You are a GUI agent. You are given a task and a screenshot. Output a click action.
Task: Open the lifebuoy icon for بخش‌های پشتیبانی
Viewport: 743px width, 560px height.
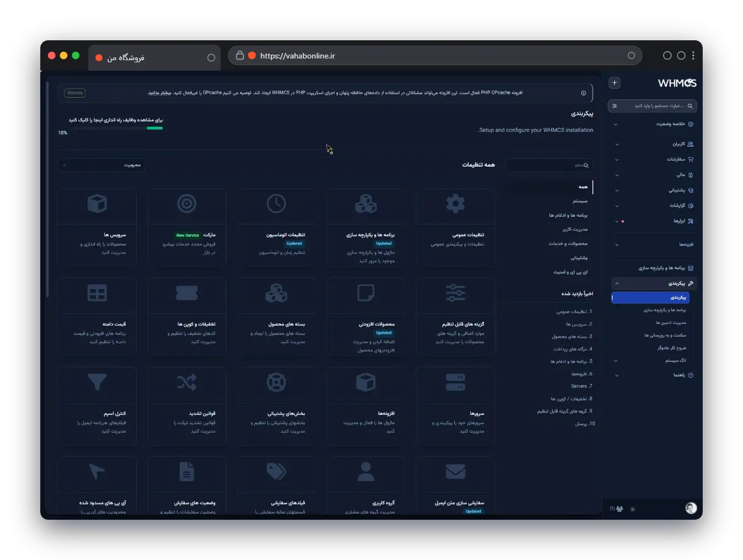tap(277, 382)
